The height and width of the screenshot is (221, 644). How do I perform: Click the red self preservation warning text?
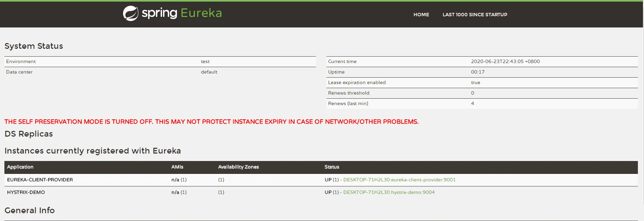[x=212, y=122]
